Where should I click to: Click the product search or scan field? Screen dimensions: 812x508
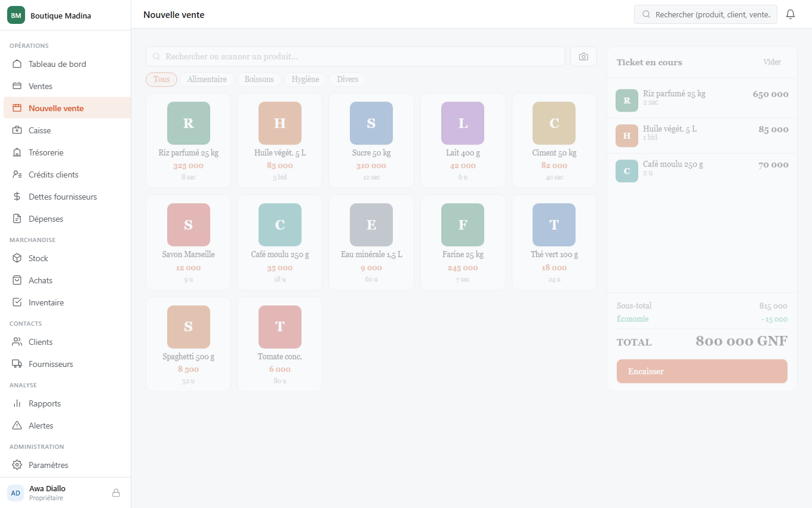coord(355,56)
